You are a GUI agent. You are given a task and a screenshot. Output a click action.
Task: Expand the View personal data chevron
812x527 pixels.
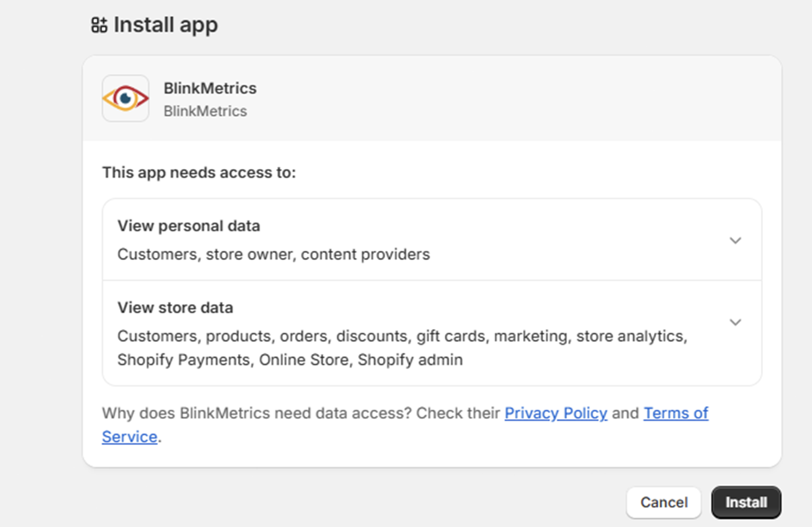coord(735,240)
